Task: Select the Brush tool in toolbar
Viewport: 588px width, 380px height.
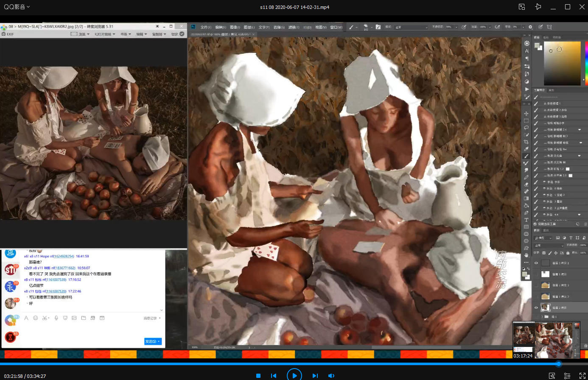Action: click(526, 156)
